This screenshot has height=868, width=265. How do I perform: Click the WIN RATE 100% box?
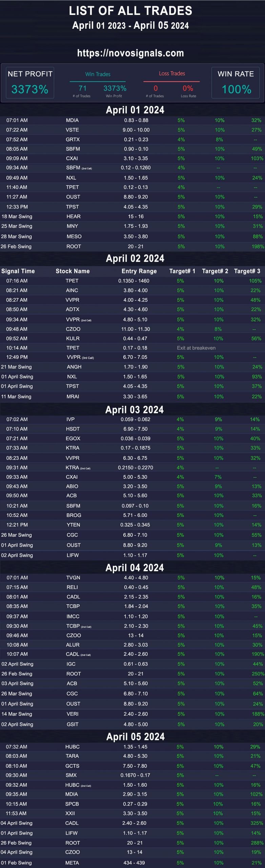point(236,83)
